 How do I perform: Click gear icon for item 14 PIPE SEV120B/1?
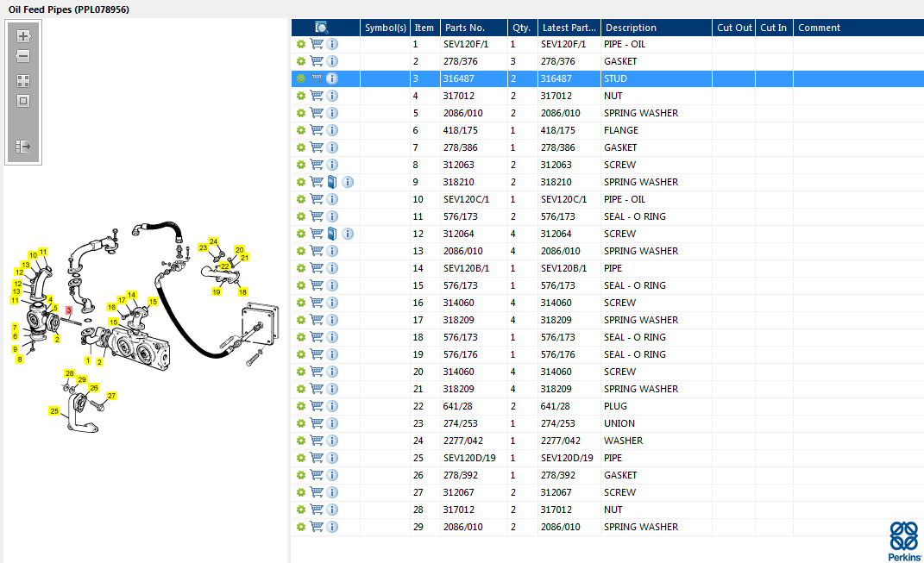pos(300,268)
